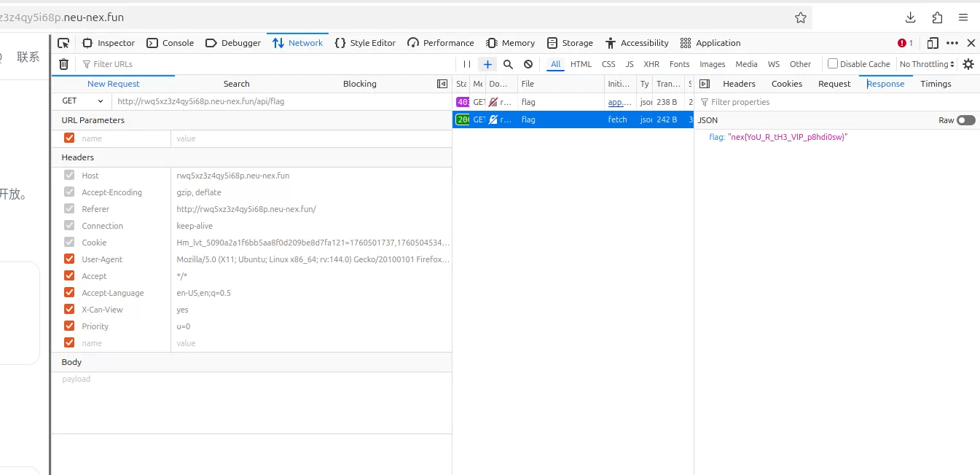The image size is (980, 475).
Task: Open devtools three-dot customize menu
Action: click(952, 43)
